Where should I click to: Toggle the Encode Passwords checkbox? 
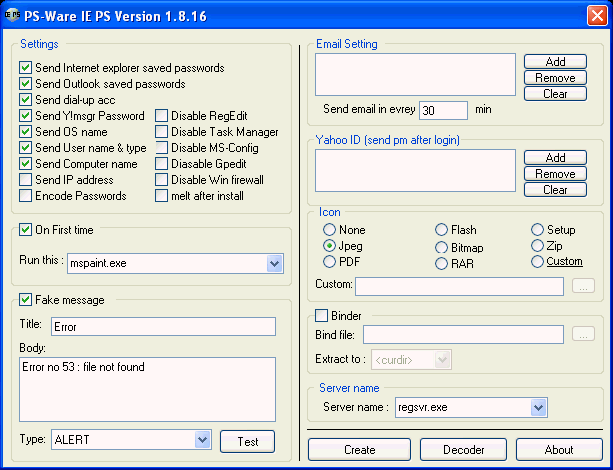click(x=26, y=196)
